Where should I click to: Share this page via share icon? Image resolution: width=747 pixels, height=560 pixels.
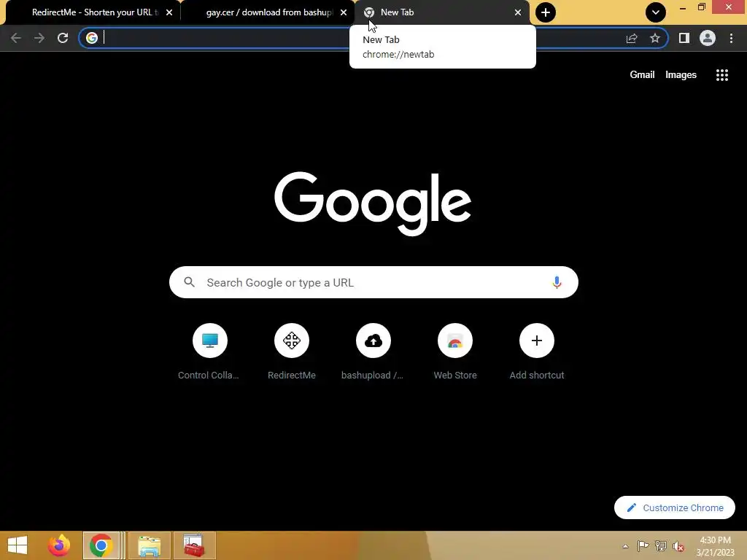tap(632, 38)
